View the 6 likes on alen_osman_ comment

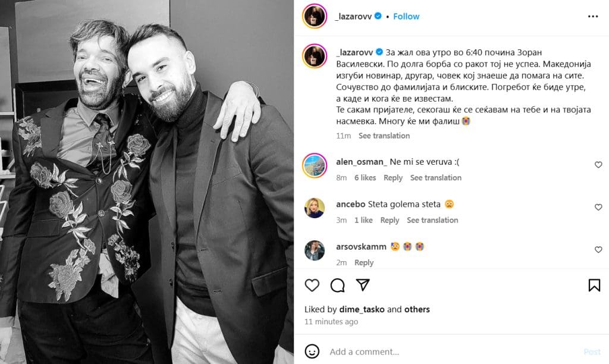click(365, 177)
